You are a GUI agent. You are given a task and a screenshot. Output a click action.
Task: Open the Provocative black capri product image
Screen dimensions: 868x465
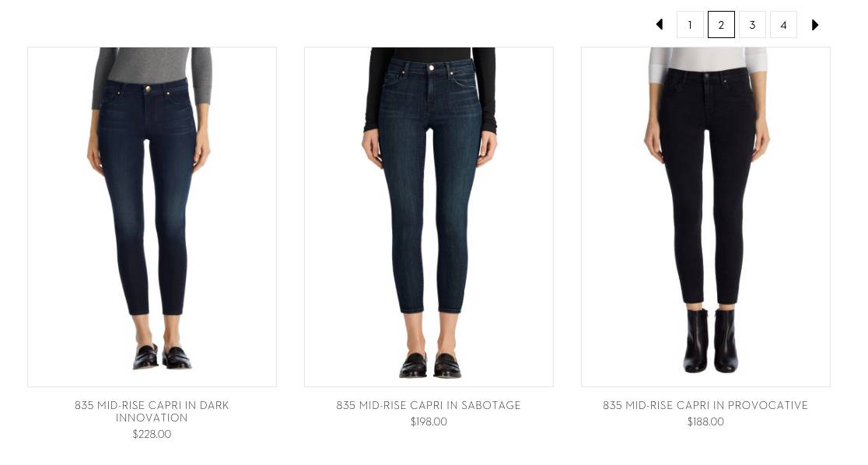coord(705,216)
